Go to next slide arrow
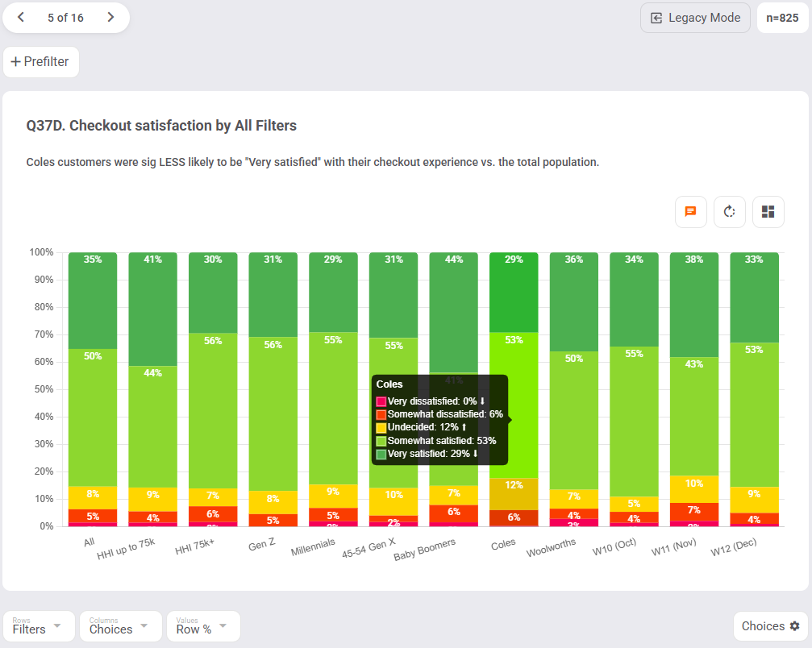Viewport: 812px width, 648px height. 110,18
